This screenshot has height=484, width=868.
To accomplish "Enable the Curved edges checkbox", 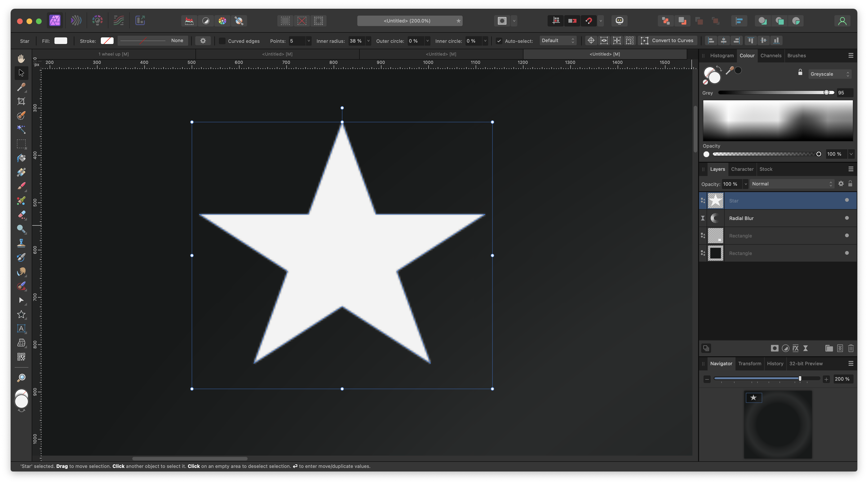I will 222,41.
